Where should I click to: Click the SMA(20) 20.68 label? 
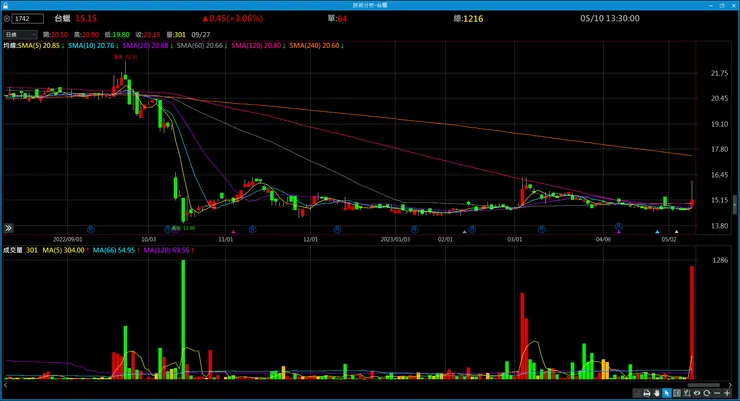(x=145, y=46)
